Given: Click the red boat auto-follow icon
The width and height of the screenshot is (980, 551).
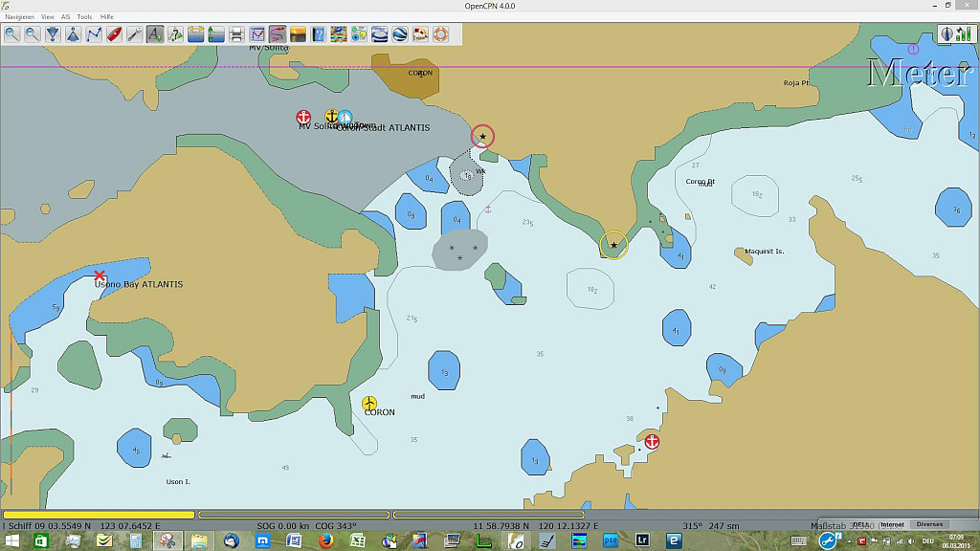Looking at the screenshot, I should coord(114,34).
